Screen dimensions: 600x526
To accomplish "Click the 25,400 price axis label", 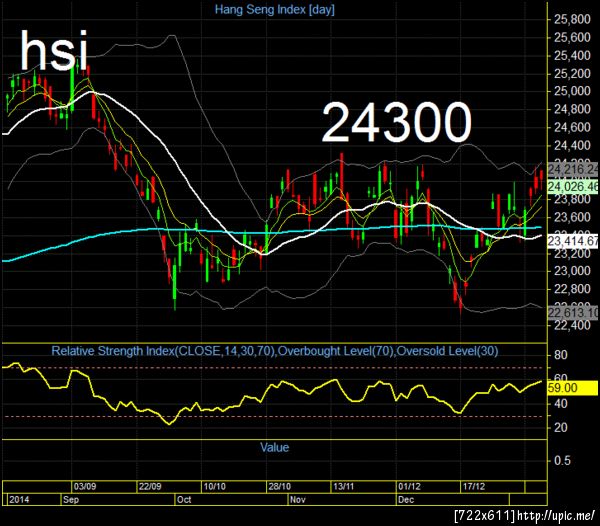I will [x=572, y=55].
